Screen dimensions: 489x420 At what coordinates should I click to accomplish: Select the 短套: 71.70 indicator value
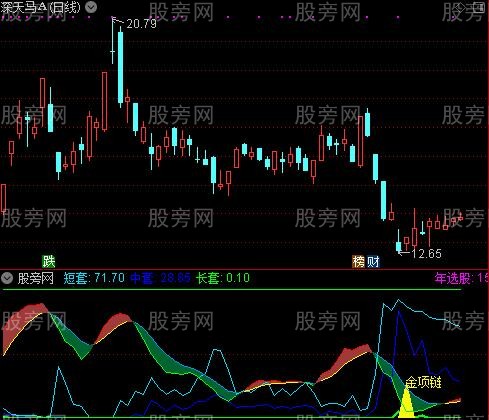tap(94, 278)
